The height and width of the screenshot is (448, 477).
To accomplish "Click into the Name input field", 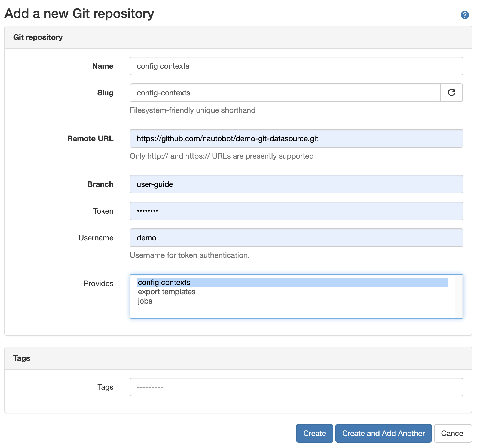I will (x=296, y=66).
